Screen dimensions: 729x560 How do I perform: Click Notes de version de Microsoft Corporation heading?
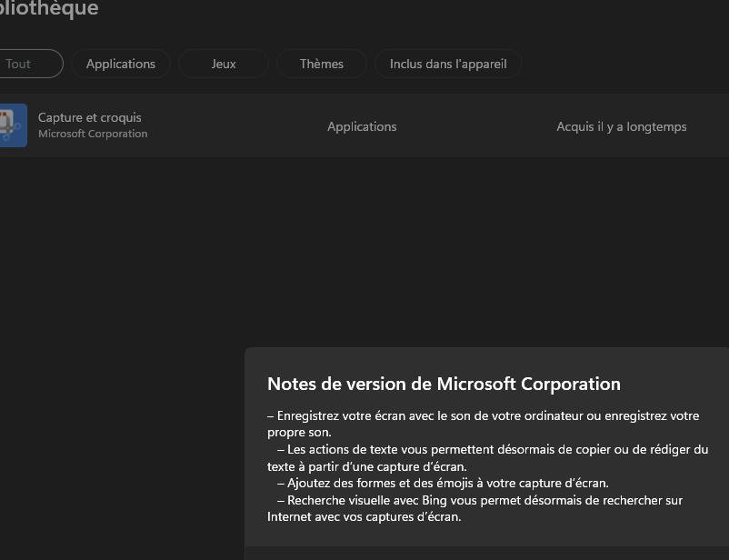coord(444,384)
